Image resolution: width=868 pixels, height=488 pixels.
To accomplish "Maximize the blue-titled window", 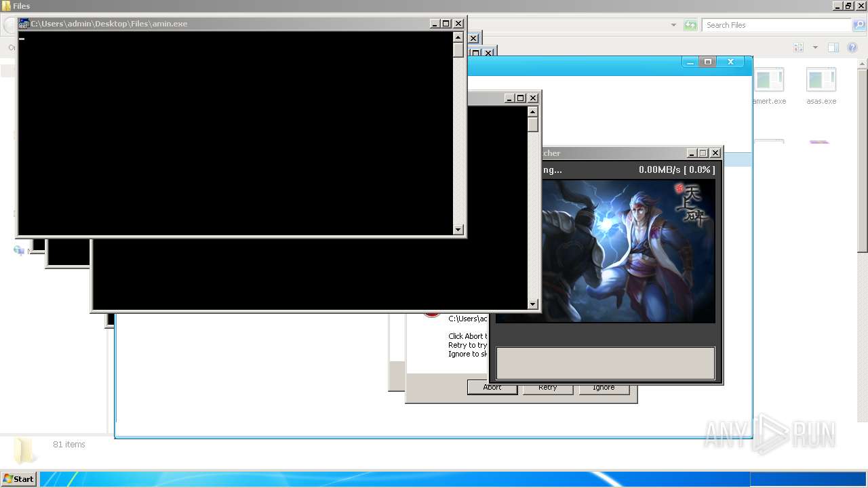I will [708, 62].
